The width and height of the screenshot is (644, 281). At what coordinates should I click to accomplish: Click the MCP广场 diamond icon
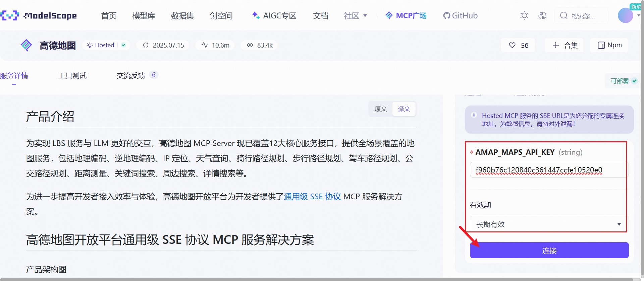389,15
